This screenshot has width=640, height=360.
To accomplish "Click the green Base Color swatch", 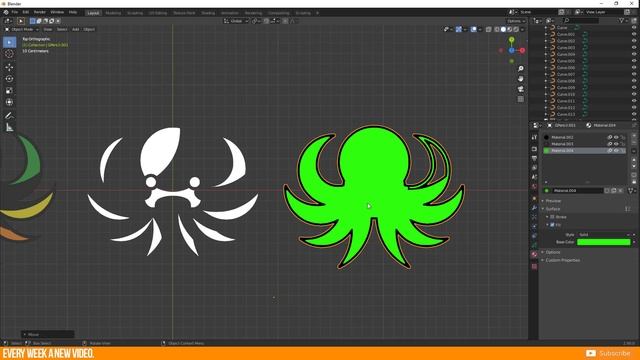I will (x=604, y=242).
